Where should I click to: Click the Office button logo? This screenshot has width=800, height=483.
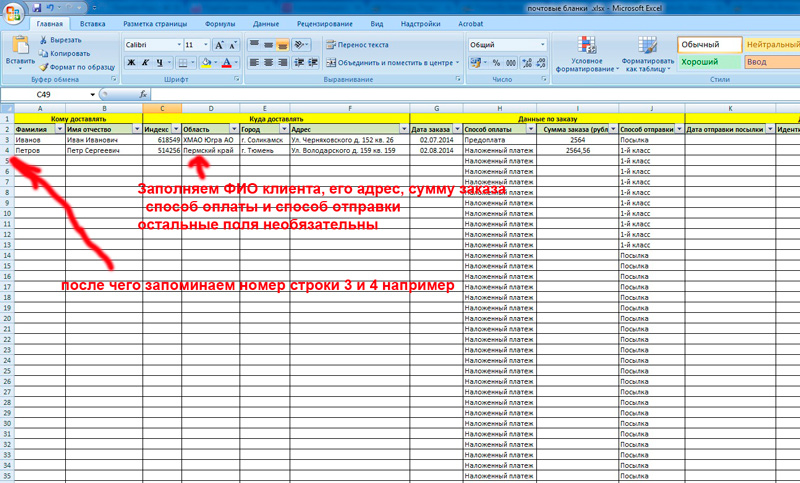13,12
